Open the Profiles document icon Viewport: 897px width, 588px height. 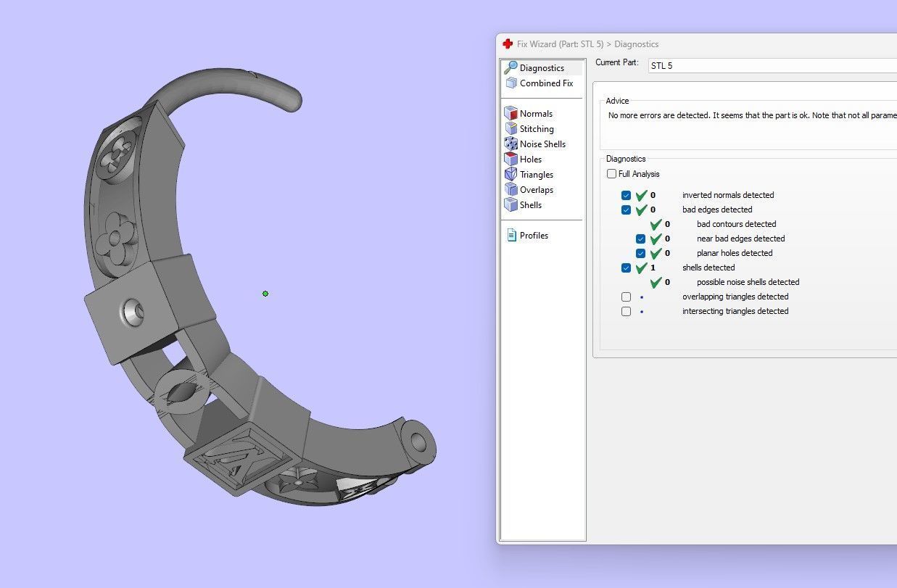[511, 235]
